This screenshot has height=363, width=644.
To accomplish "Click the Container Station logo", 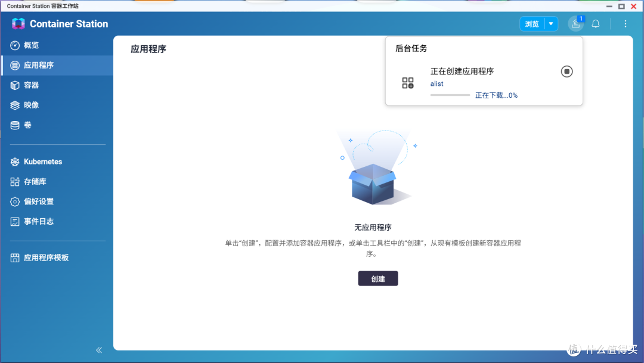I will coord(18,24).
